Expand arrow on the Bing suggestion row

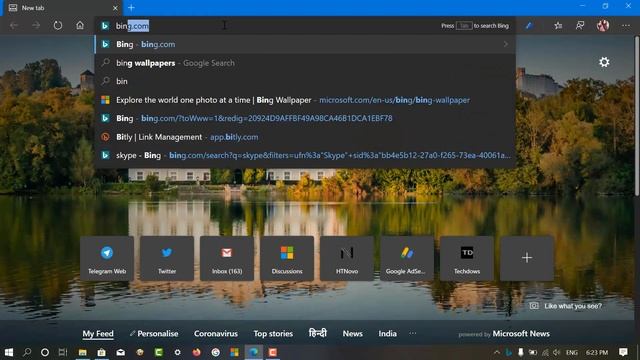(506, 44)
